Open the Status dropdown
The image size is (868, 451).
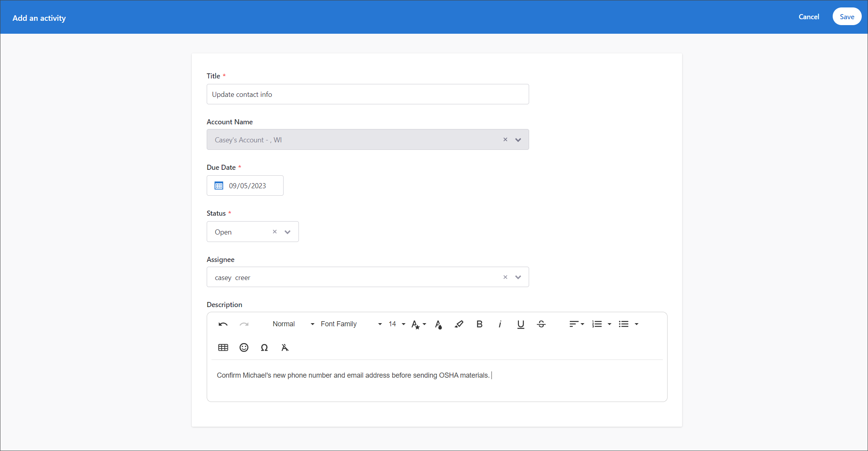pos(287,232)
